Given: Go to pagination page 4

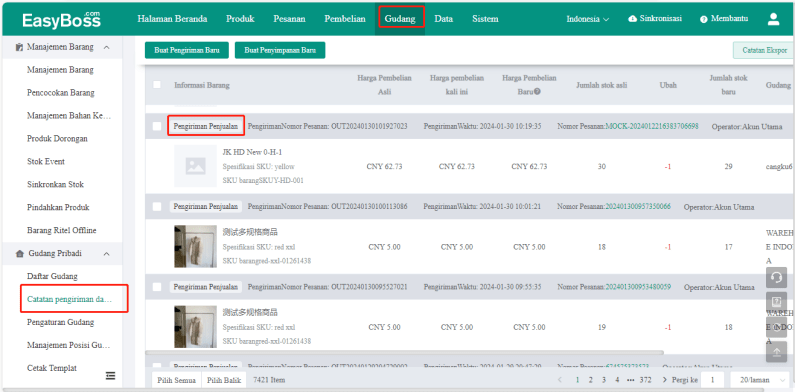Looking at the screenshot, I should tap(617, 380).
